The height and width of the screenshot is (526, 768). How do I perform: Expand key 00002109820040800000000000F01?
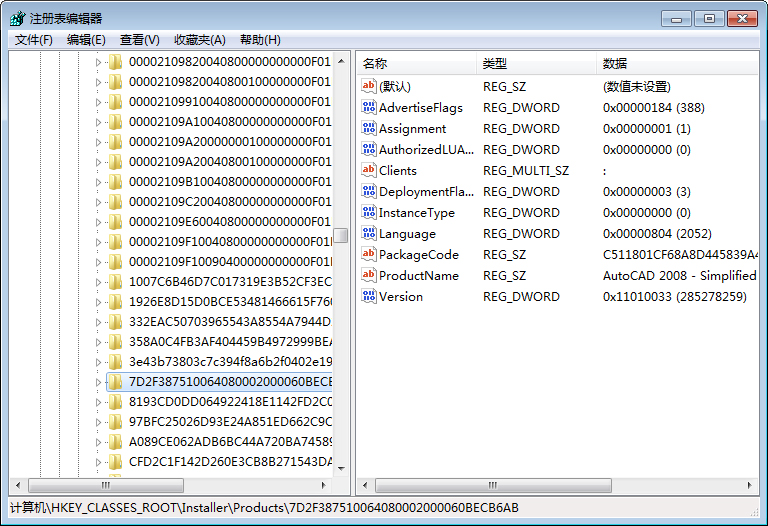pyautogui.click(x=98, y=62)
